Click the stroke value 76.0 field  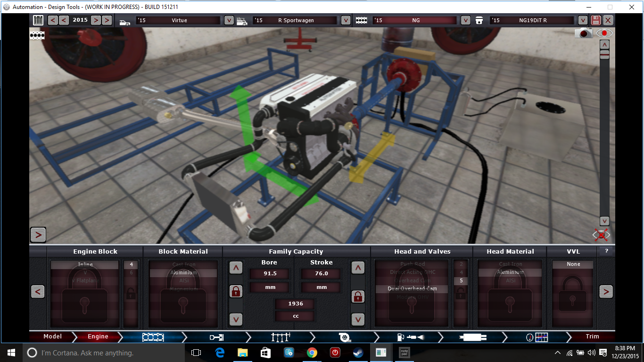[x=321, y=273]
